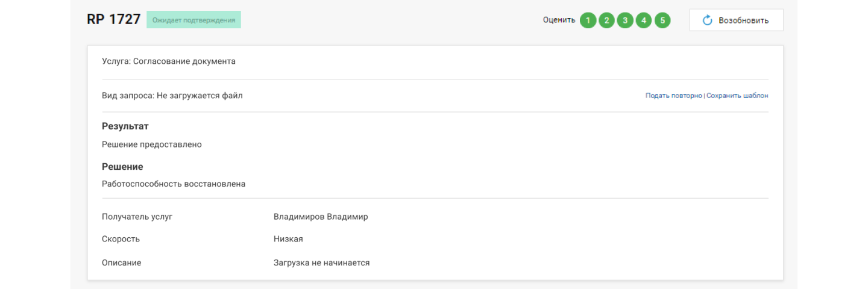Click the Вид запроса: Не загружается файл text
The width and height of the screenshot is (868, 289).
tap(172, 96)
